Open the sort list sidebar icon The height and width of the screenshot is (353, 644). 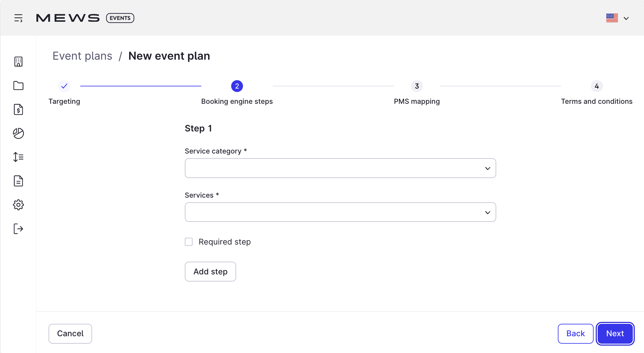tap(18, 157)
